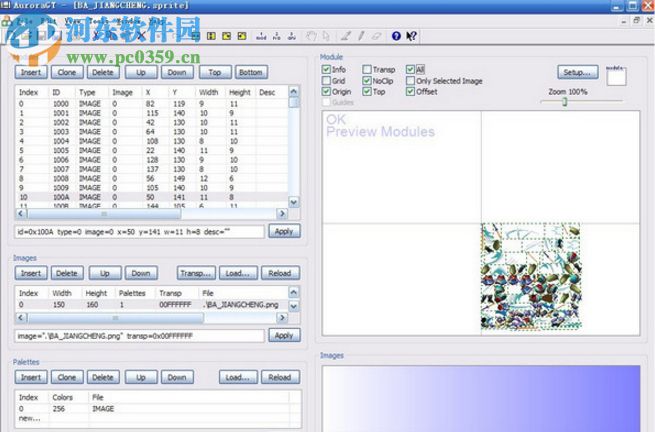Viewport: 655px width, 432px height.
Task: Click the Type column header in modules table
Action: tap(92, 92)
